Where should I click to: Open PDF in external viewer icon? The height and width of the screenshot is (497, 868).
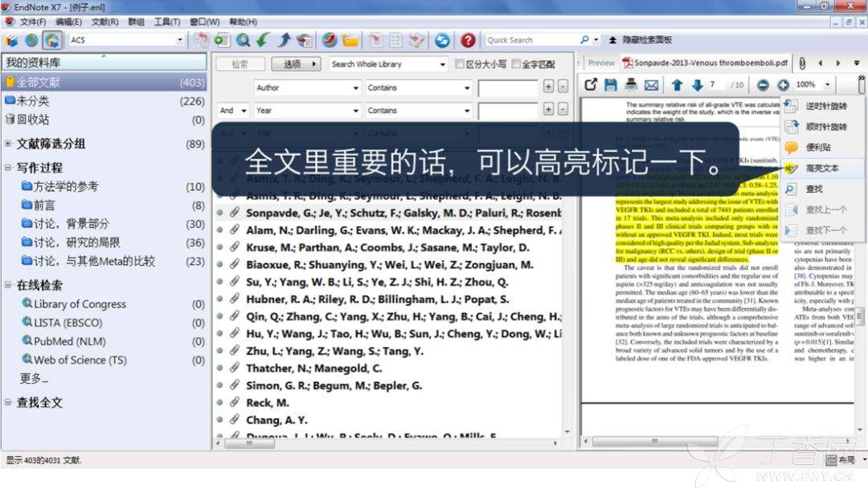(x=591, y=84)
